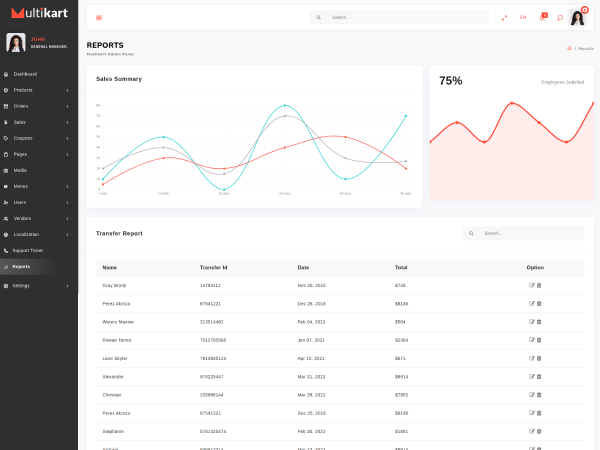Click the fullscreen expand icon
The width and height of the screenshot is (600, 450).
point(504,17)
